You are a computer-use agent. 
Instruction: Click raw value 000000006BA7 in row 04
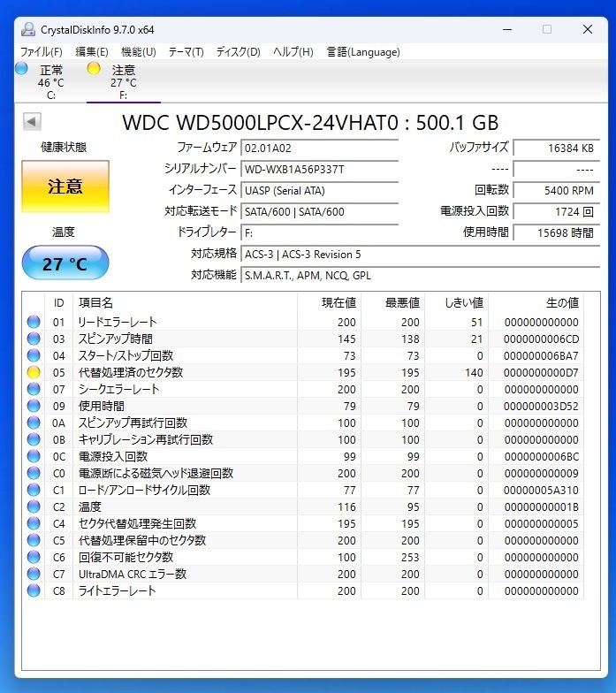(x=541, y=355)
